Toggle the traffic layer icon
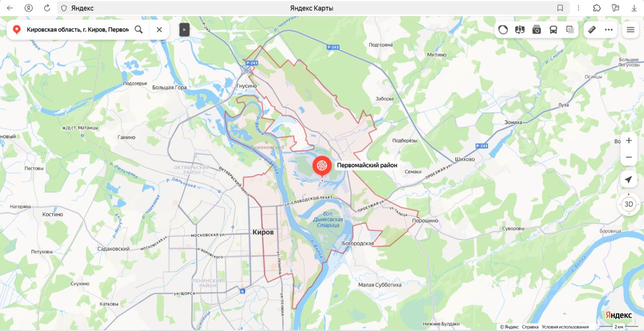Image resolution: width=644 pixels, height=331 pixels. pos(503,30)
